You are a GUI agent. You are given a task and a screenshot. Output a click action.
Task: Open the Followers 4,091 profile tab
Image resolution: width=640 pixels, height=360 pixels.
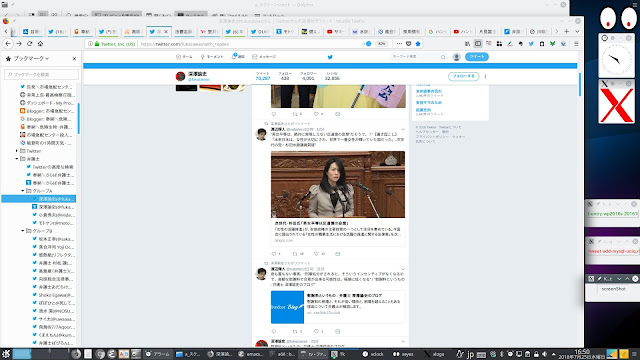(308, 76)
